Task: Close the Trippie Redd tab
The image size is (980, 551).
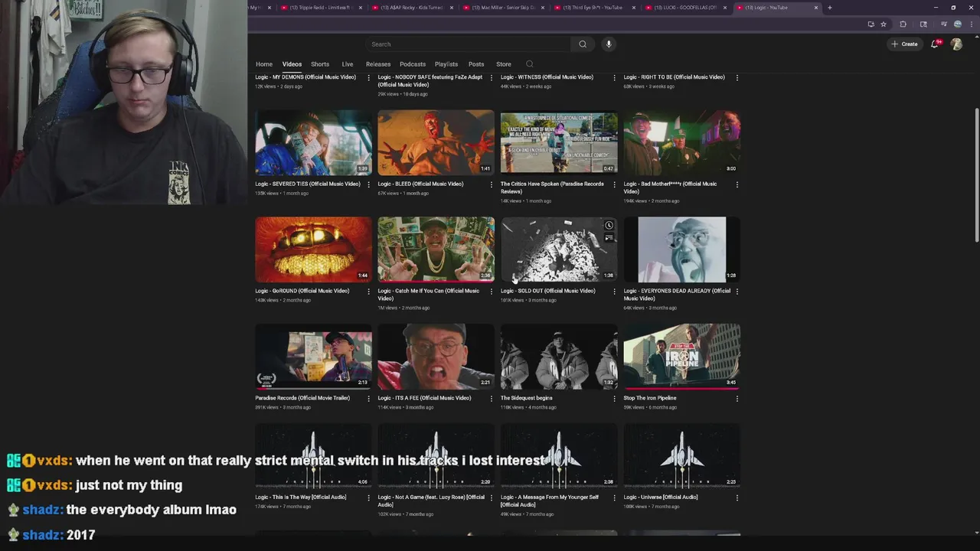Action: tap(360, 8)
